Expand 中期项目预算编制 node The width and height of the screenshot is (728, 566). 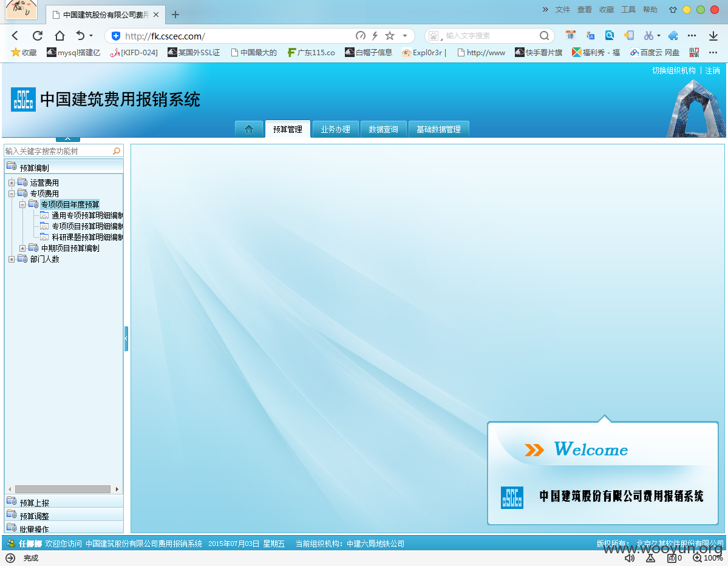coord(22,248)
